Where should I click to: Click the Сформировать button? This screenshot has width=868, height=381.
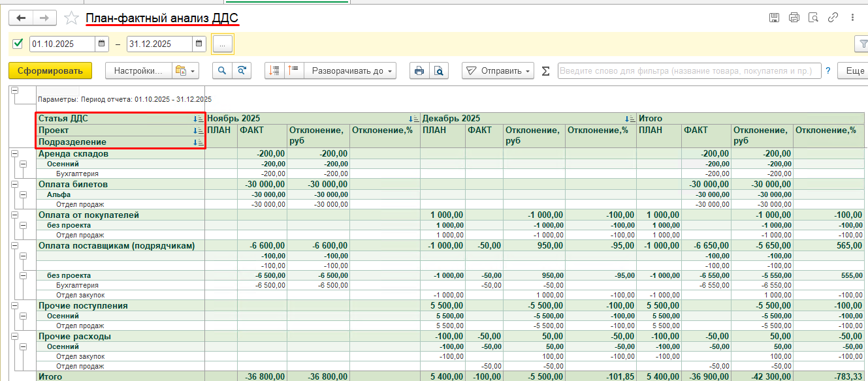(50, 70)
